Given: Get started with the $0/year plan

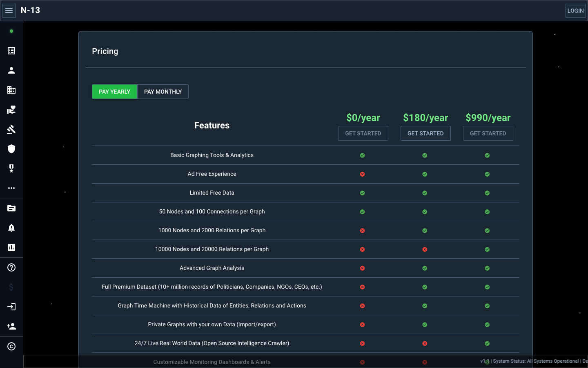Looking at the screenshot, I should point(363,133).
